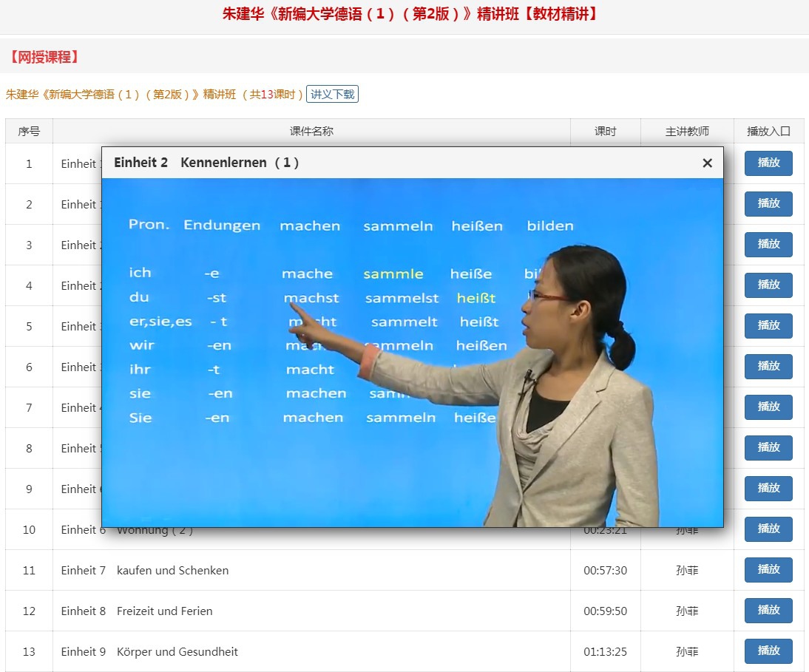Click the 课件名称 column header
Viewport: 809px width, 672px height.
click(x=311, y=131)
